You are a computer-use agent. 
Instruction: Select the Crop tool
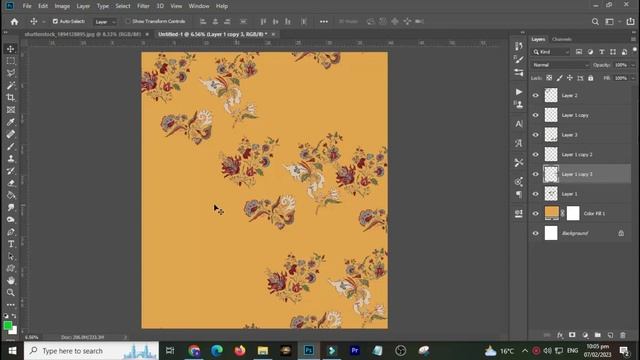[x=11, y=98]
